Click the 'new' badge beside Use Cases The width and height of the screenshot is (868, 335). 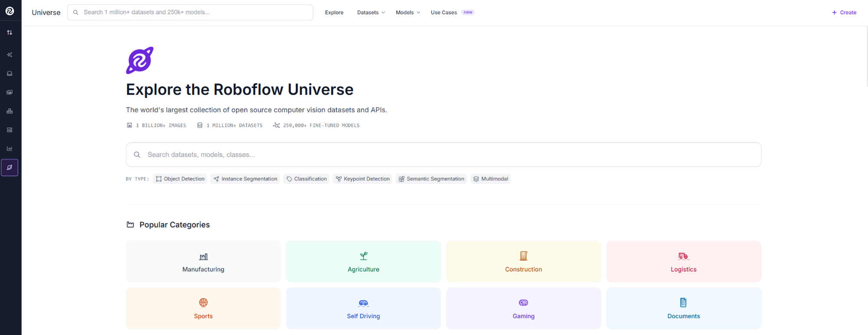(x=468, y=12)
